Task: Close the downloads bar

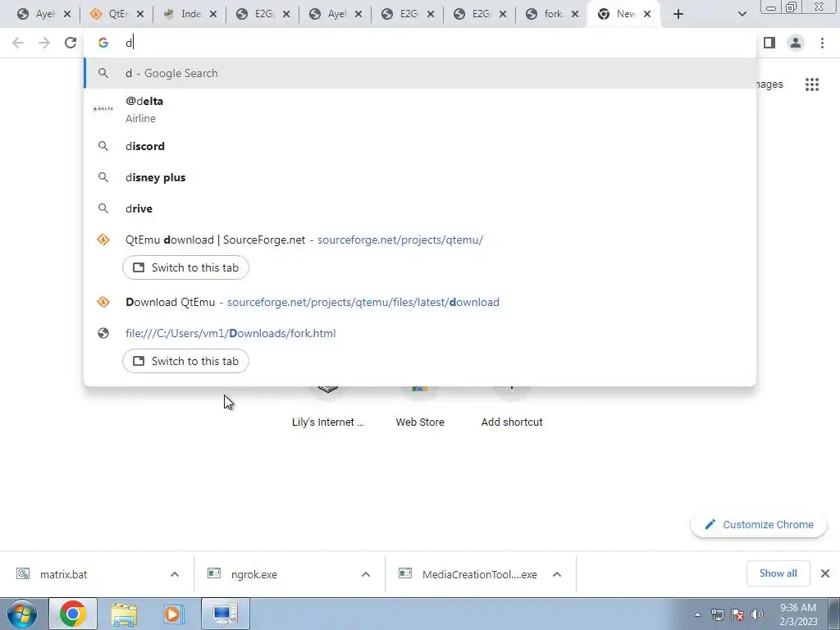Action: click(x=825, y=573)
